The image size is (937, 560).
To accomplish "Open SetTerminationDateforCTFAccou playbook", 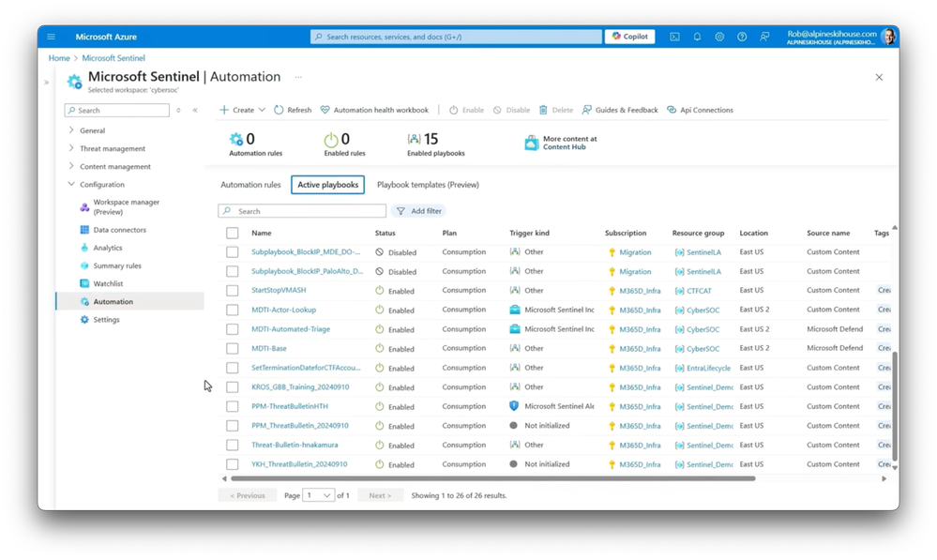I will pos(306,368).
